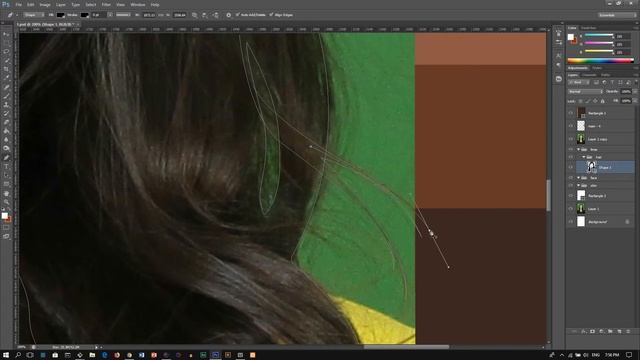Select the Shape 1 layer thumbnail
Viewport: 640px width, 360px height.
tap(591, 167)
